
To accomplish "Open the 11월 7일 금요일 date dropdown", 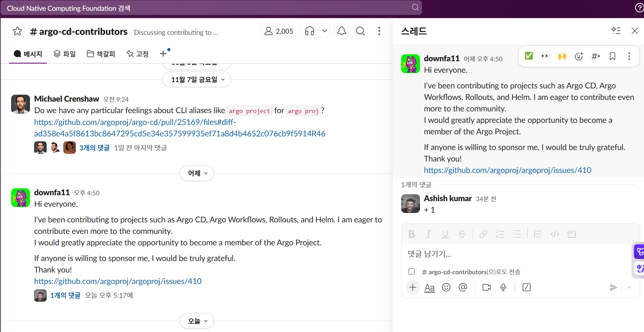I will pyautogui.click(x=197, y=80).
